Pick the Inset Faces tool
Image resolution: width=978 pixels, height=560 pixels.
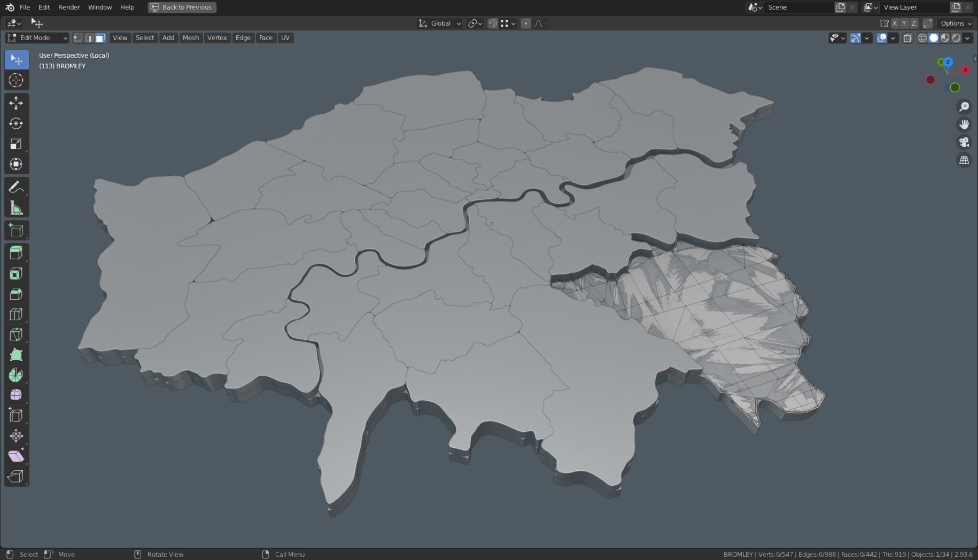16,274
